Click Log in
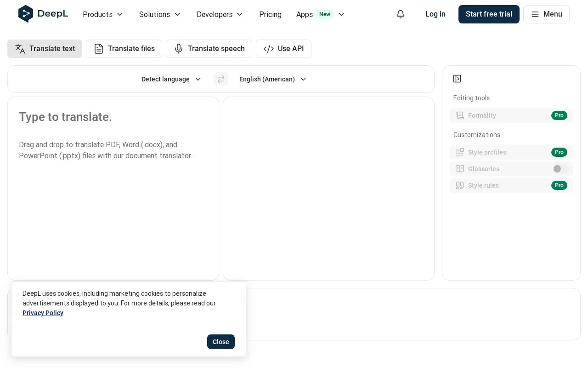The height and width of the screenshot is (368, 588). 435,14
